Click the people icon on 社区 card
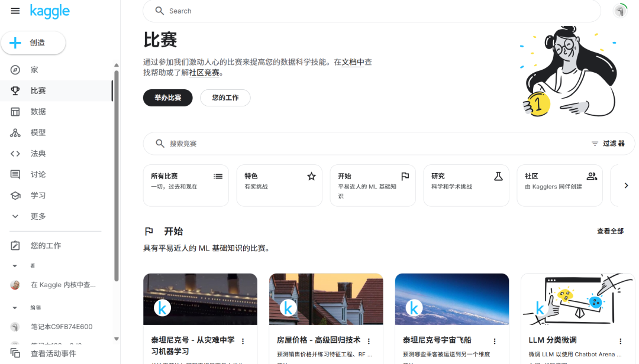The image size is (639, 364). (592, 176)
